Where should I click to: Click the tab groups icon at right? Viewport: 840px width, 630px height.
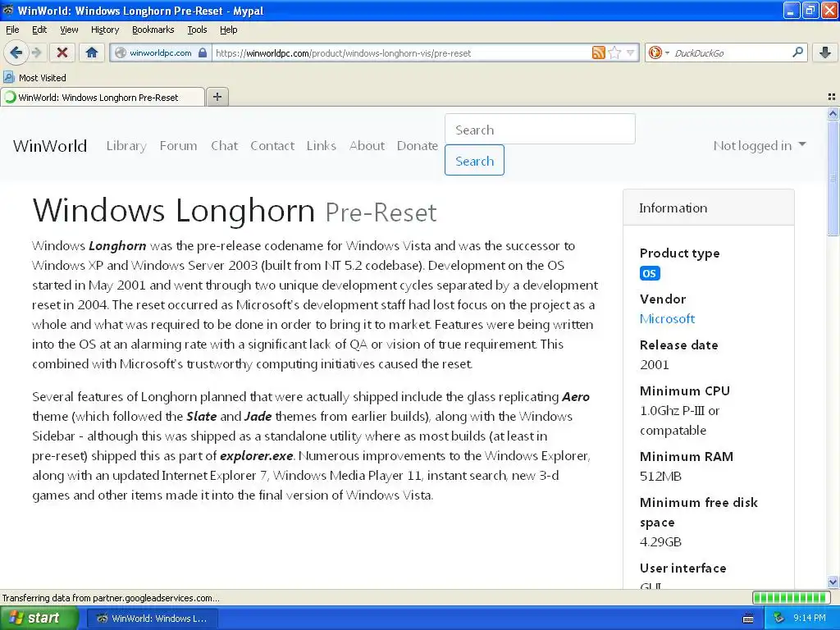coord(832,97)
